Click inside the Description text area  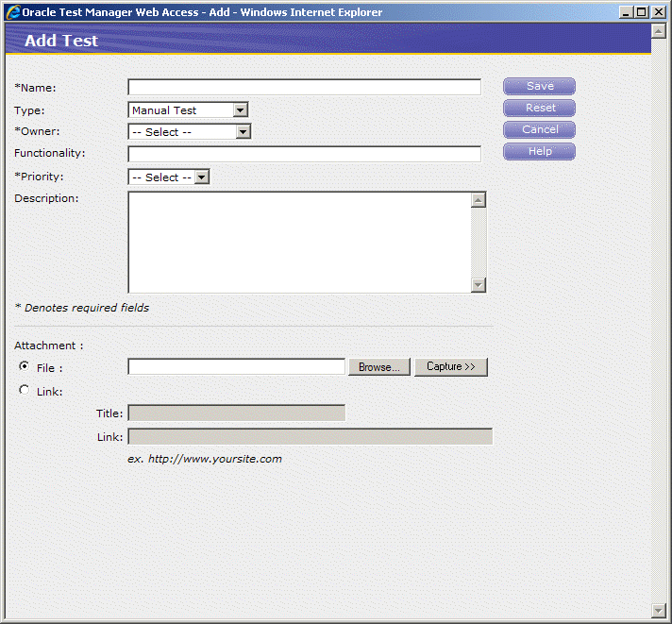tap(299, 243)
